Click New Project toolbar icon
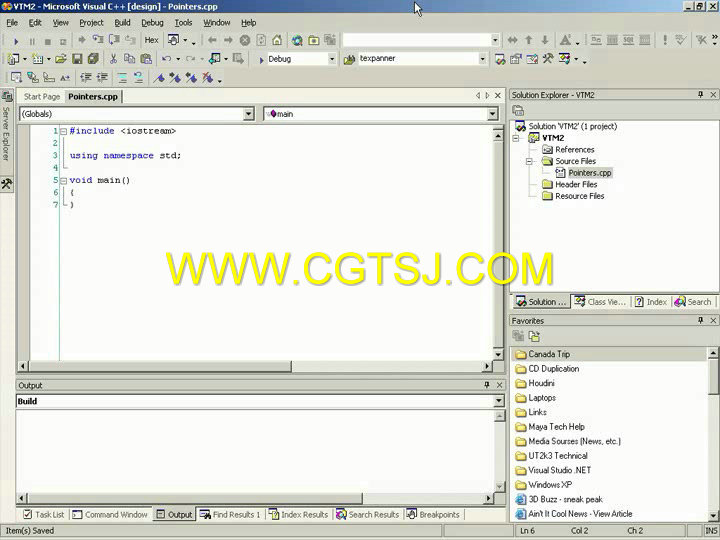The height and width of the screenshot is (540, 720). [x=13, y=59]
